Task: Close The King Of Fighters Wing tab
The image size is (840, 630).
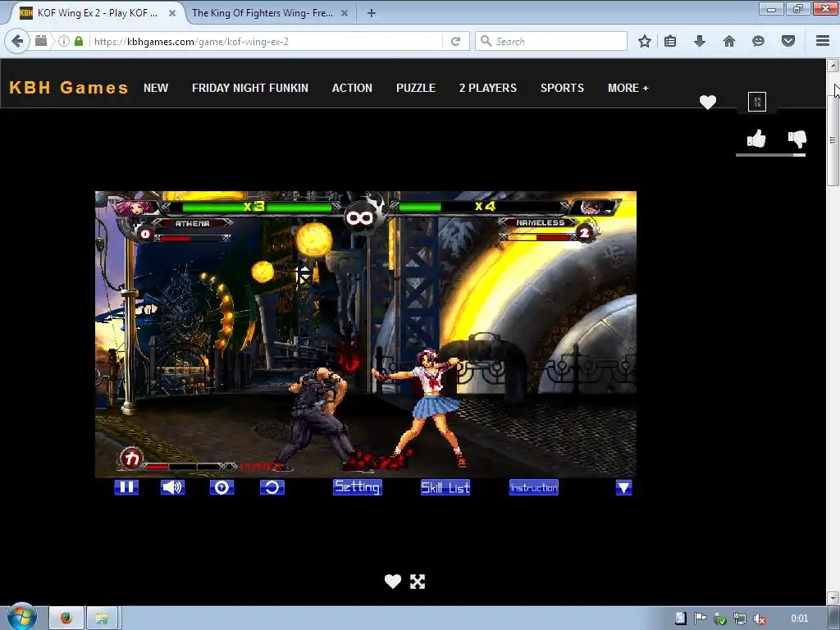Action: 345,13
